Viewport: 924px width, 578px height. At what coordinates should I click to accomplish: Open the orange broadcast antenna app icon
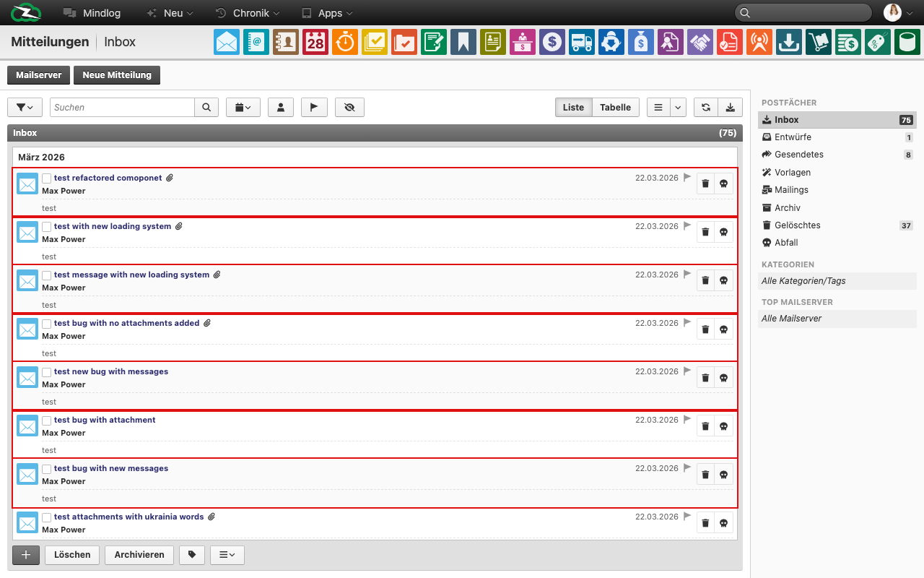[759, 42]
